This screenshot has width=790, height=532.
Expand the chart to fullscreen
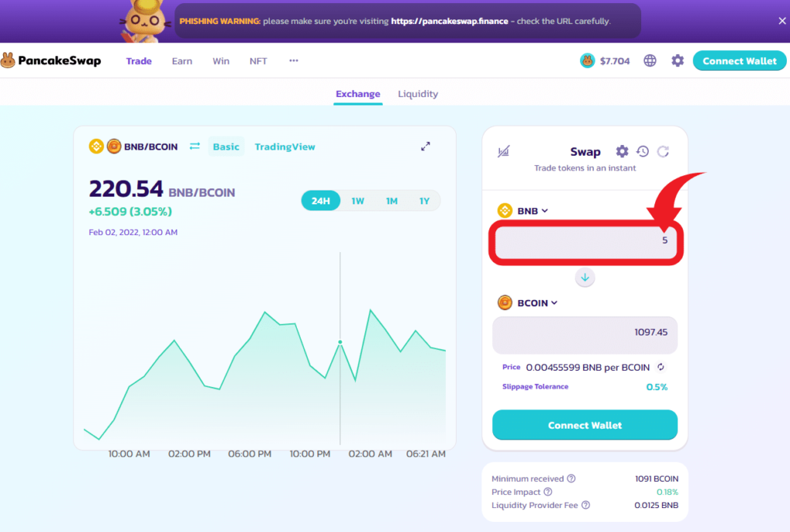(x=426, y=146)
